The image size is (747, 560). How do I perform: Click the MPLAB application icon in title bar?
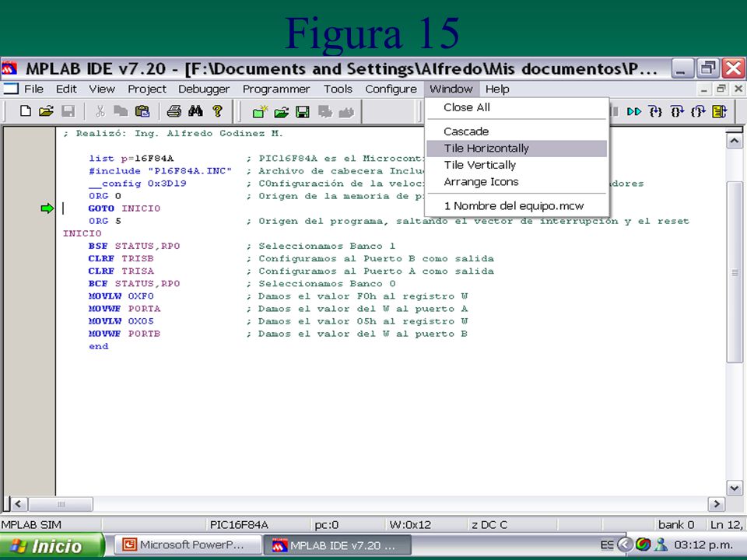(x=9, y=68)
